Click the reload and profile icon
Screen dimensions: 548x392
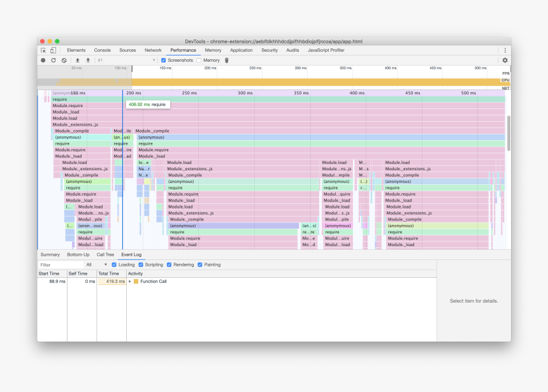point(54,61)
